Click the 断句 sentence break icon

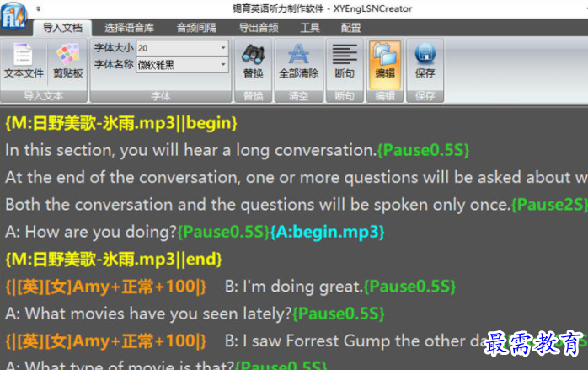point(344,56)
